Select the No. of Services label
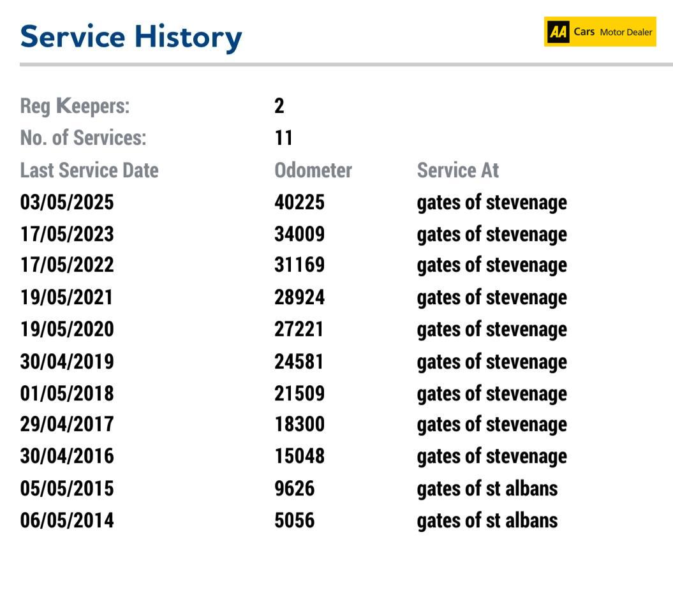The image size is (673, 616). click(83, 138)
